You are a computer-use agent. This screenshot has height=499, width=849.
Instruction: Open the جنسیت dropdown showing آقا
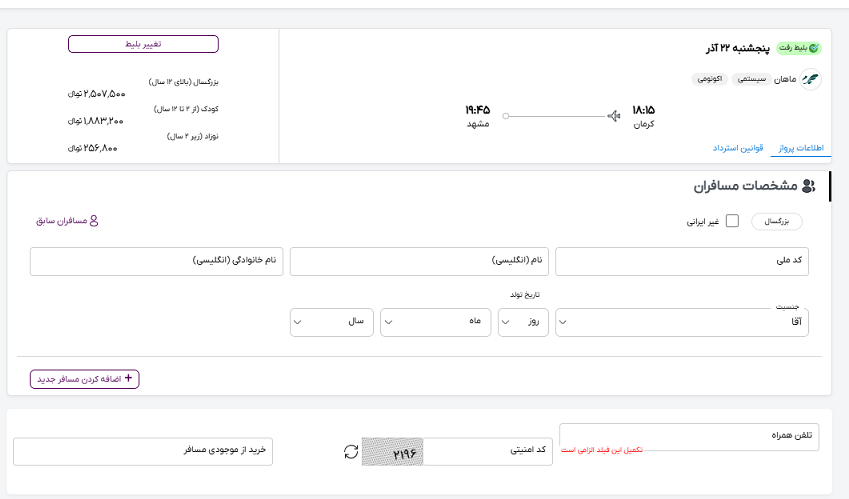point(682,323)
